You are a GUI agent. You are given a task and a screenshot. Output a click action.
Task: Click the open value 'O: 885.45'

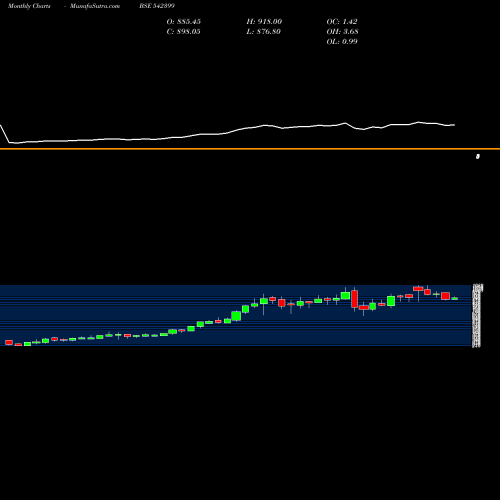(x=184, y=22)
